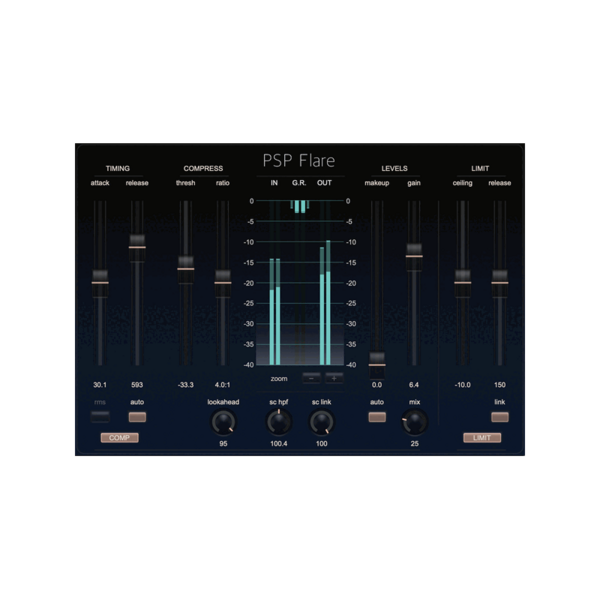Click the LIMIT section header label

480,168
